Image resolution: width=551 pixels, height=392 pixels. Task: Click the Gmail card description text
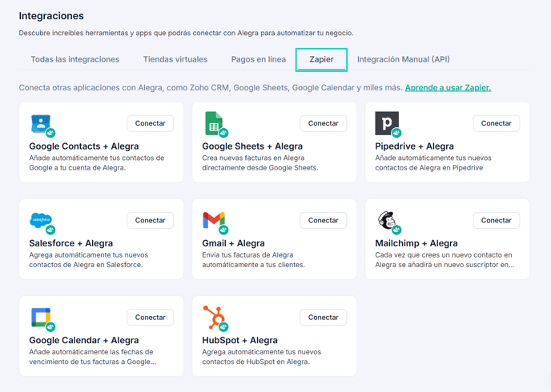tap(253, 260)
